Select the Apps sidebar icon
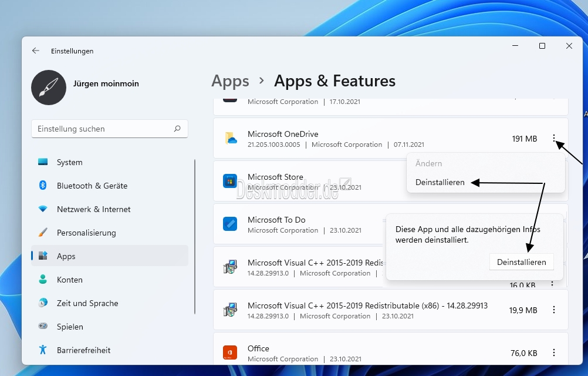This screenshot has width=588, height=376. 43,256
